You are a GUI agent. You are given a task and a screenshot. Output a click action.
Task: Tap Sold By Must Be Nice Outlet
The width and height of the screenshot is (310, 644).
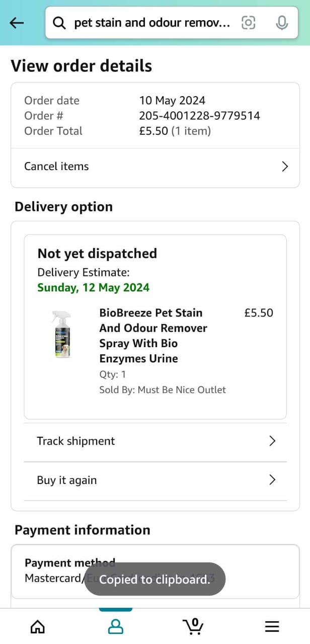pos(163,390)
